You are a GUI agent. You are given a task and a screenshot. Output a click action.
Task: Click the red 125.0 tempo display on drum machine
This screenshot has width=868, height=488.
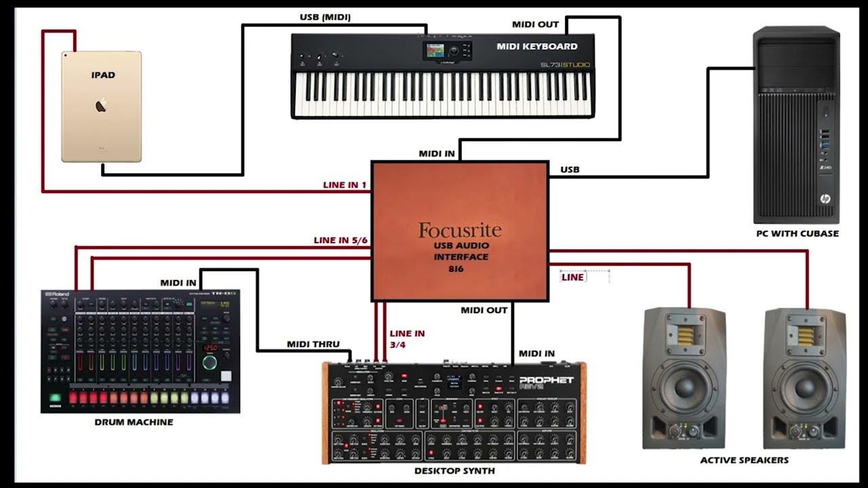[210, 348]
